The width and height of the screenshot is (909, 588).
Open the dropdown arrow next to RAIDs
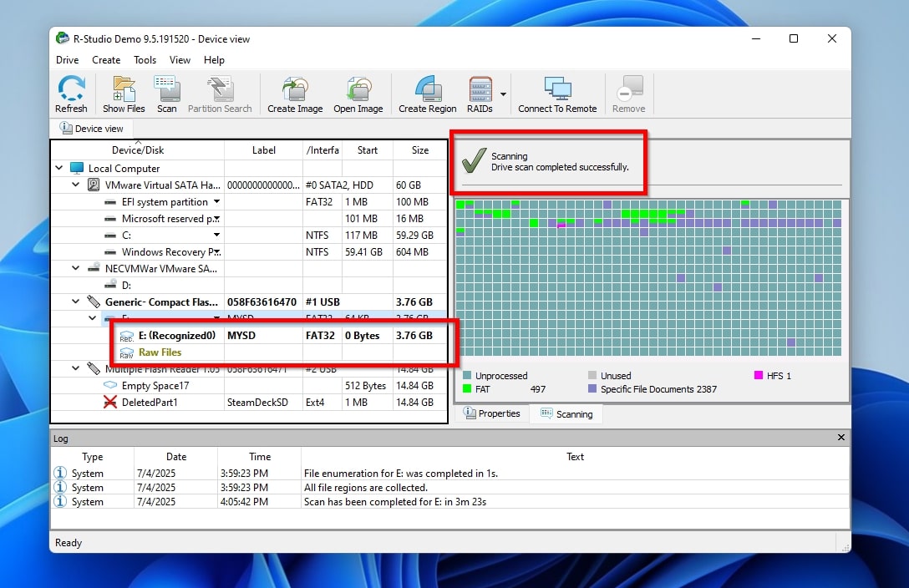[503, 94]
